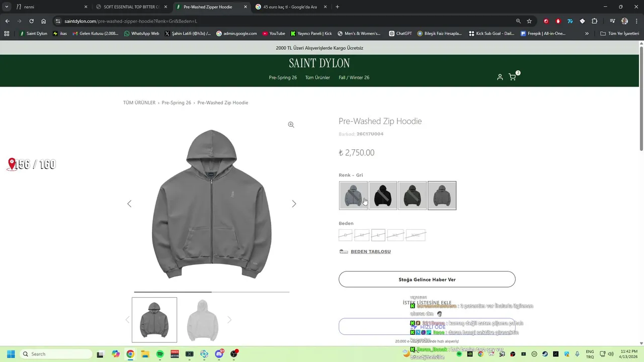644x362 pixels.
Task: Open the taskbar clock showing 11:42 PM
Action: pos(629,354)
